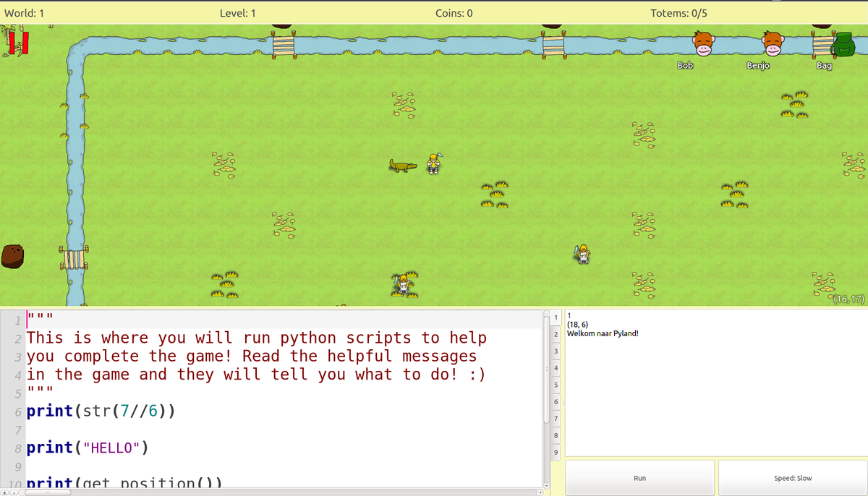The width and height of the screenshot is (868, 496).
Task: Click the font zoom-out minus icon
Action: click(14, 492)
